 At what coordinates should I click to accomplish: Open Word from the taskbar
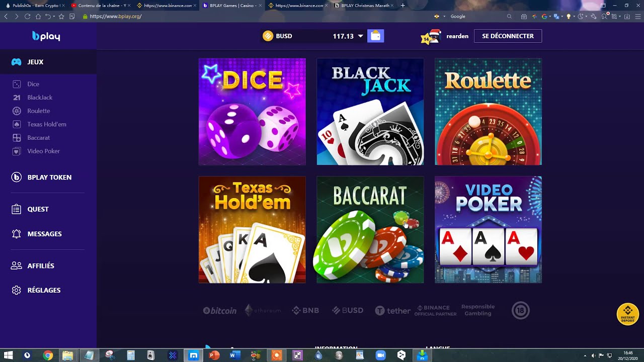tap(234, 355)
